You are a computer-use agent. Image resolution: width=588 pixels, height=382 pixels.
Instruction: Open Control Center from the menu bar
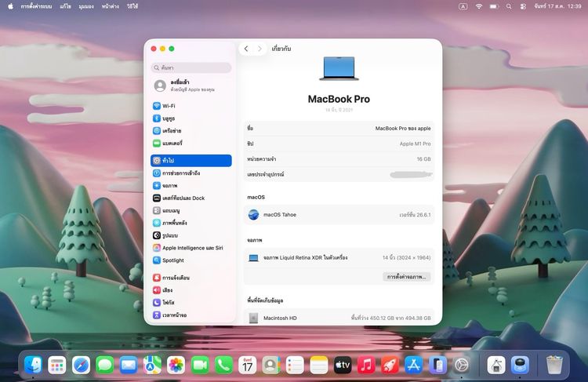523,6
